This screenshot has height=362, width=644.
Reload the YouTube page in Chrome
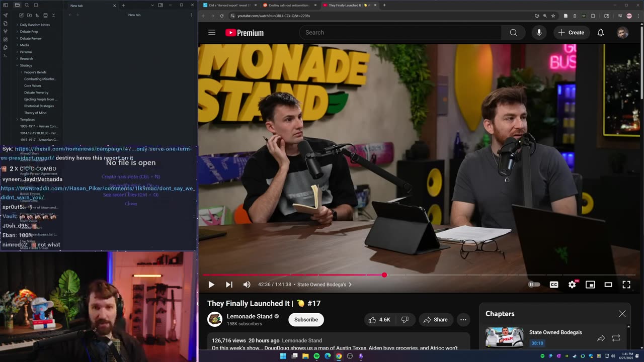222,16
